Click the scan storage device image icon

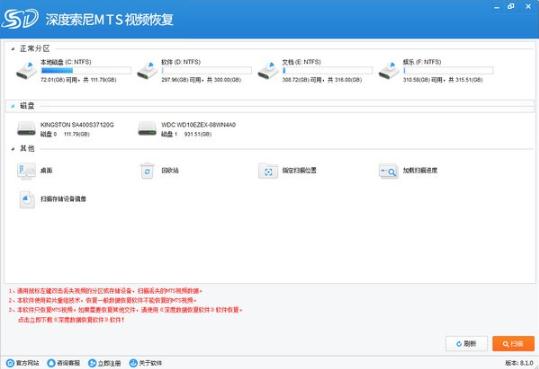(x=27, y=199)
